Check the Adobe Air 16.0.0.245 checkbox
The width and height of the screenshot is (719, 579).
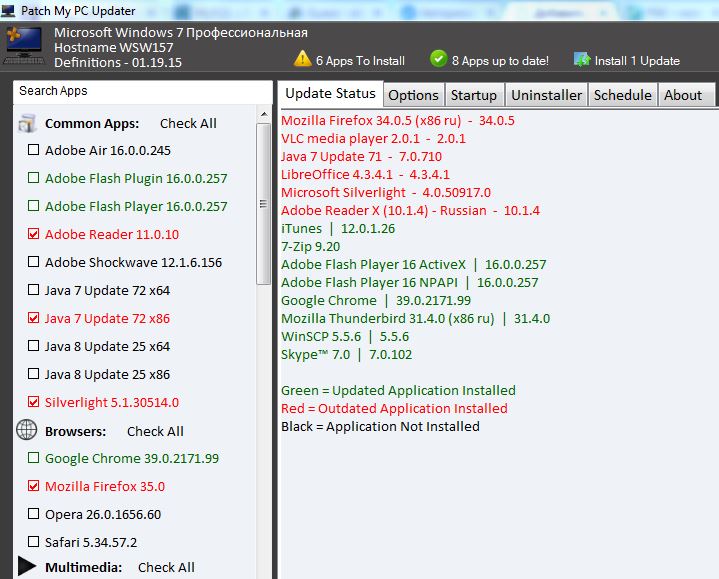(x=33, y=149)
